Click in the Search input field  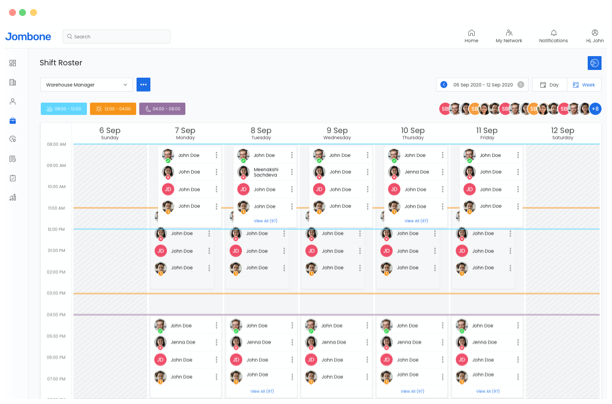(116, 37)
